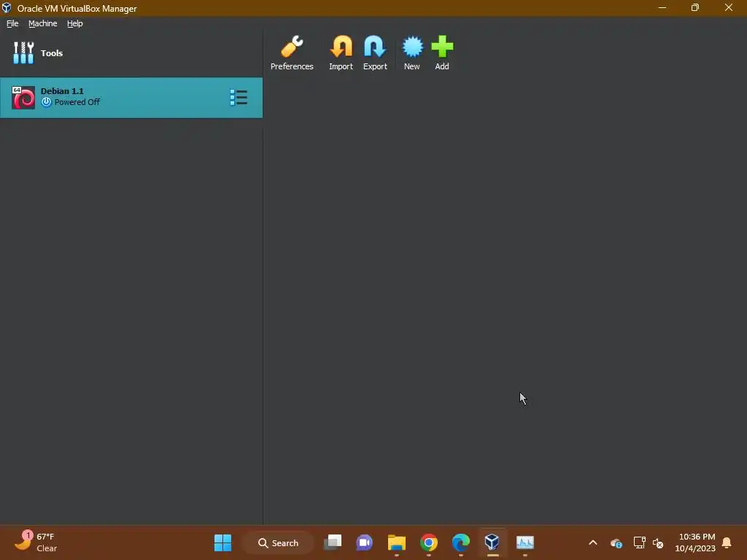Open the Machine menu
The height and width of the screenshot is (560, 747).
coord(43,23)
